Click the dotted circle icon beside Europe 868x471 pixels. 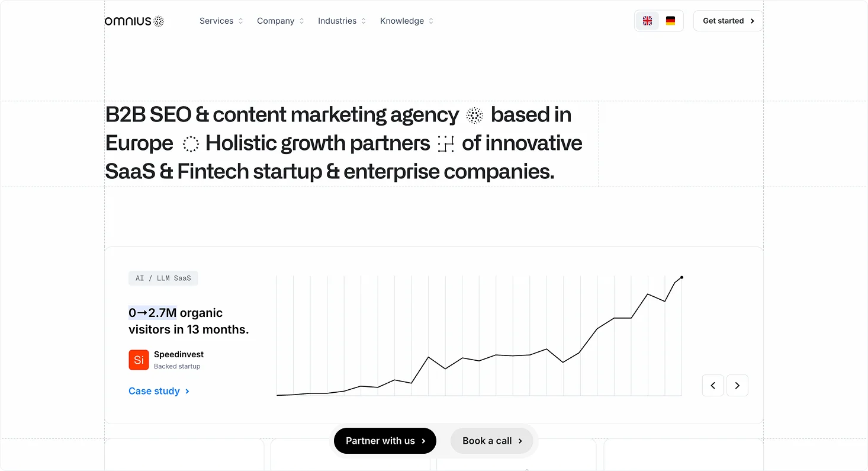coord(191,144)
